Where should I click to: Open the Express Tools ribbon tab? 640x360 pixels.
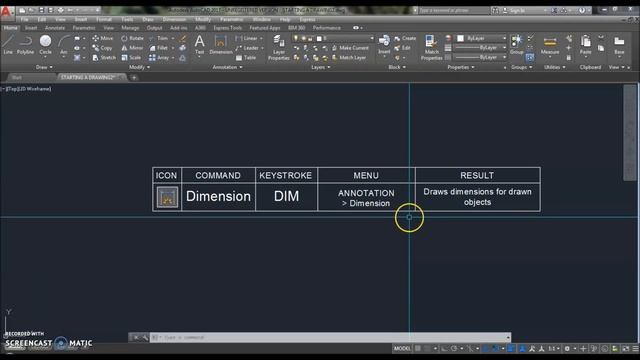[x=227, y=28]
